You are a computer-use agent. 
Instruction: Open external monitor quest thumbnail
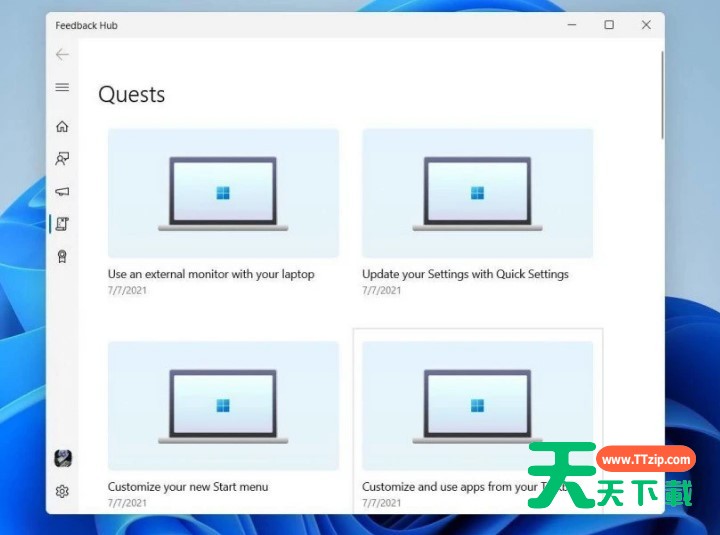pyautogui.click(x=223, y=193)
